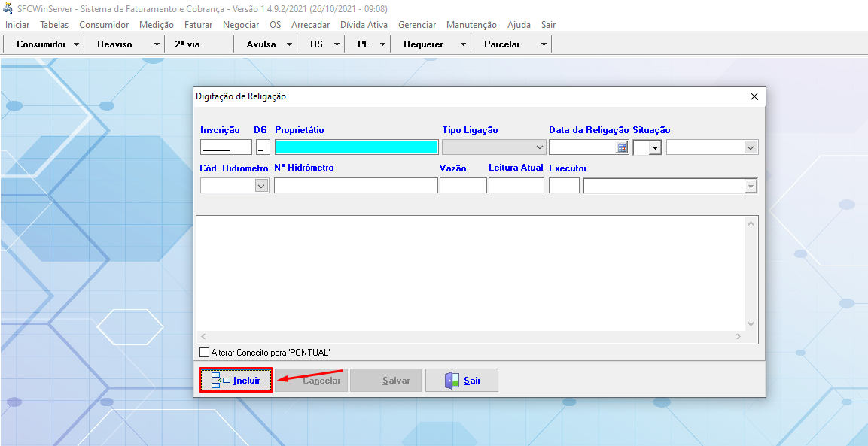The height and width of the screenshot is (446, 868).
Task: Close the Digitação de Religação dialog
Action: click(754, 96)
